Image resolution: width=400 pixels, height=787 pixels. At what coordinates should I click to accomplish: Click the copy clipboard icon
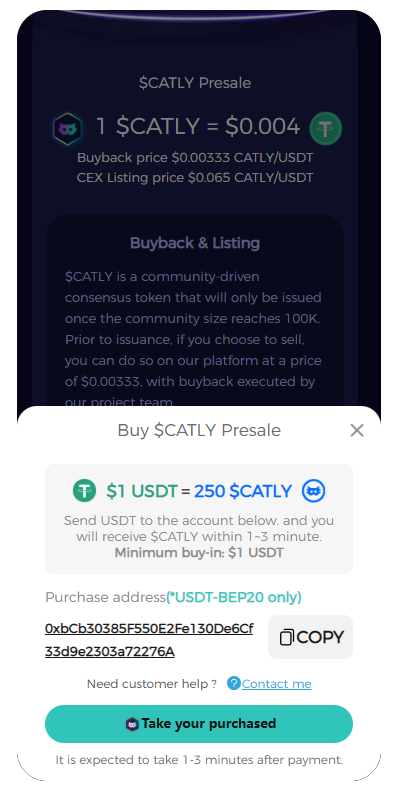pos(286,637)
